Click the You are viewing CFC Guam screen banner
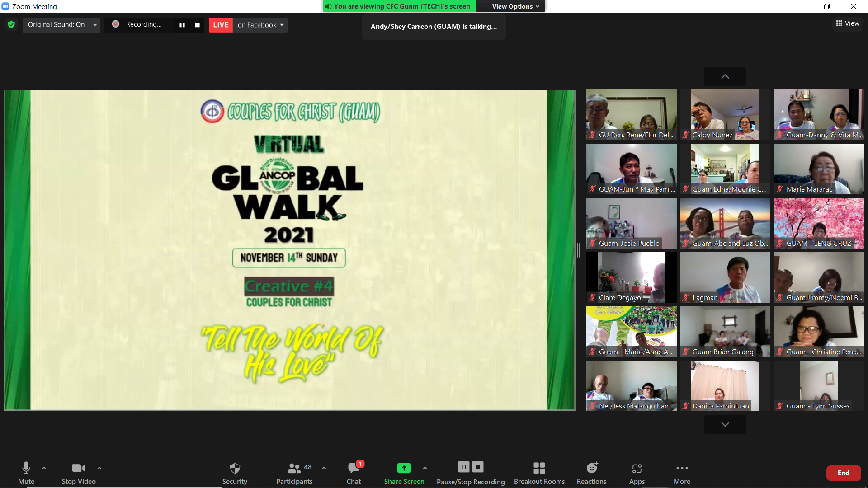 click(x=400, y=6)
